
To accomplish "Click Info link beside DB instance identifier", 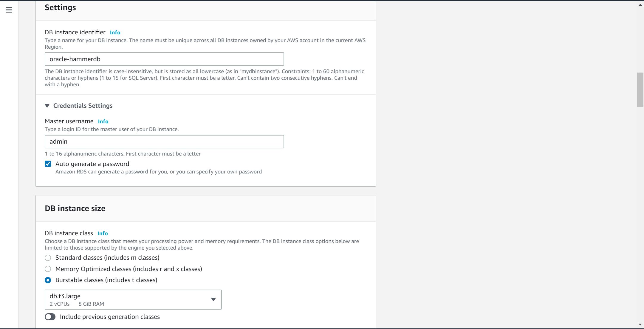I will click(115, 33).
